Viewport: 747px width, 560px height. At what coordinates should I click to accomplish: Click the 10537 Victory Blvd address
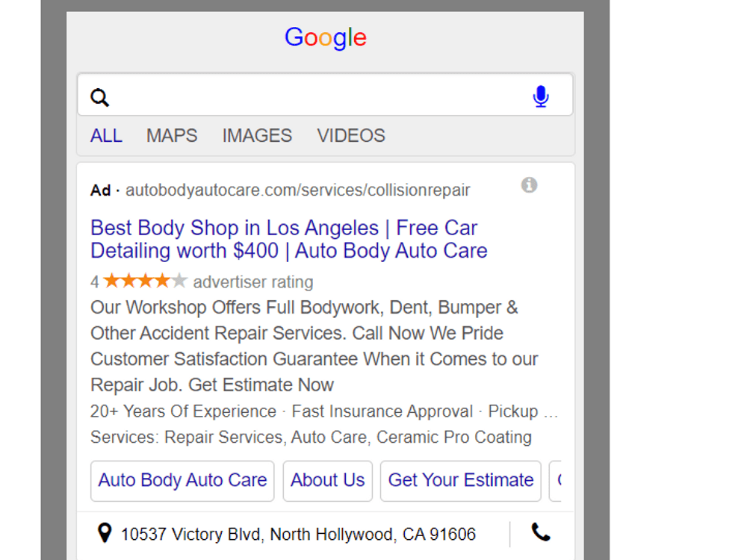[298, 535]
